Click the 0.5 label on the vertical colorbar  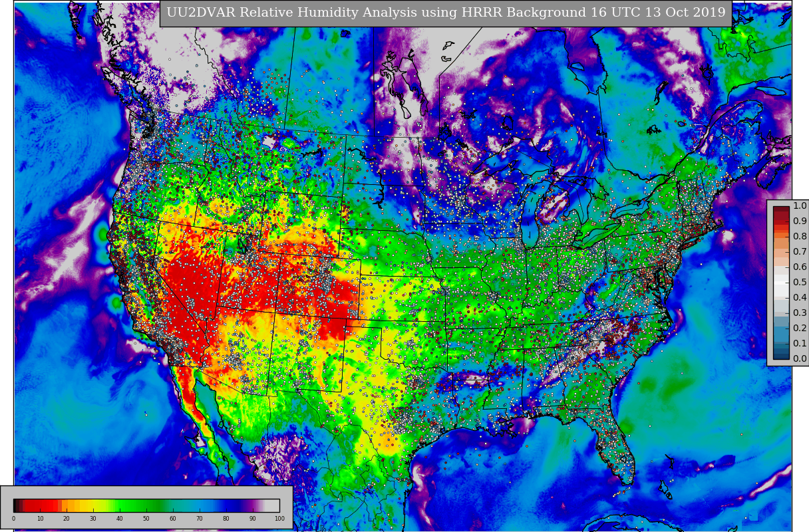(799, 283)
